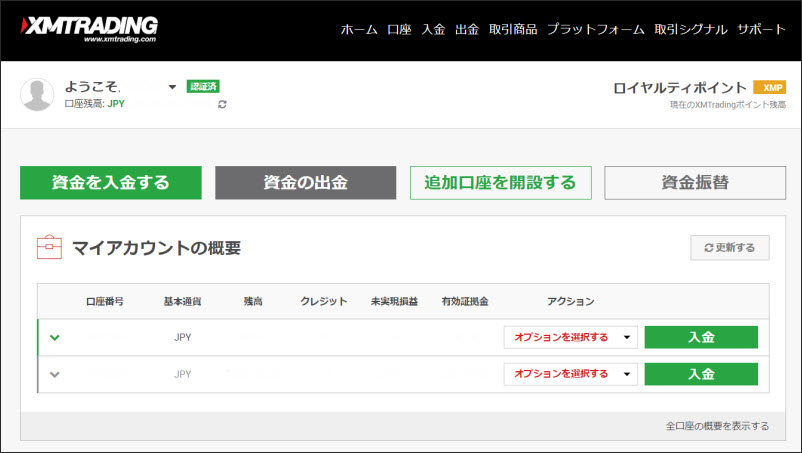Viewport: 802px width, 453px height.
Task: Click the XMTrading logo
Action: click(90, 28)
